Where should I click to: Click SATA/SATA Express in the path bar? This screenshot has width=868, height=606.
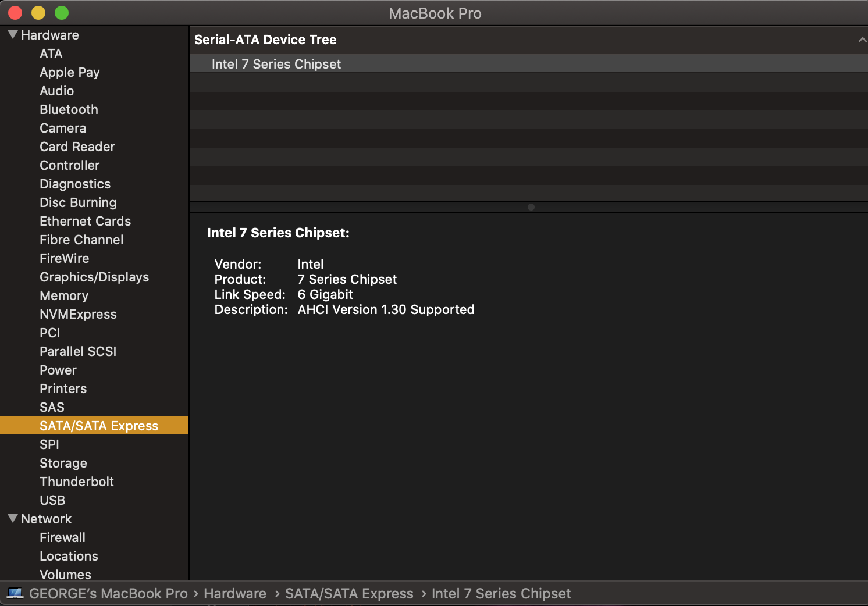pyautogui.click(x=349, y=593)
